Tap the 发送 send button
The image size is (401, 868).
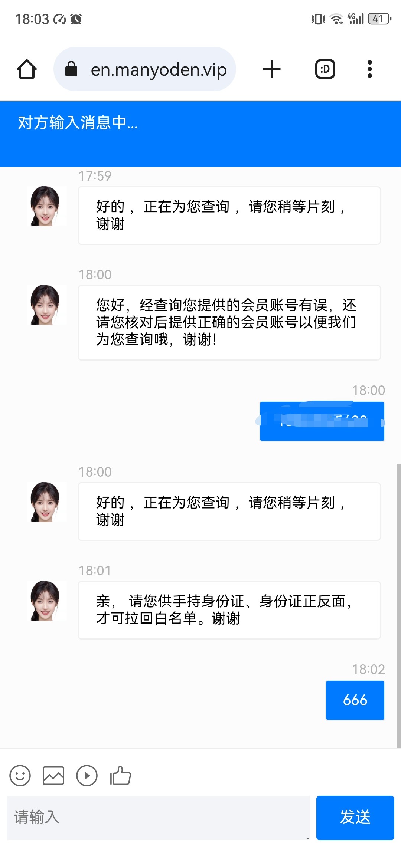(x=355, y=818)
